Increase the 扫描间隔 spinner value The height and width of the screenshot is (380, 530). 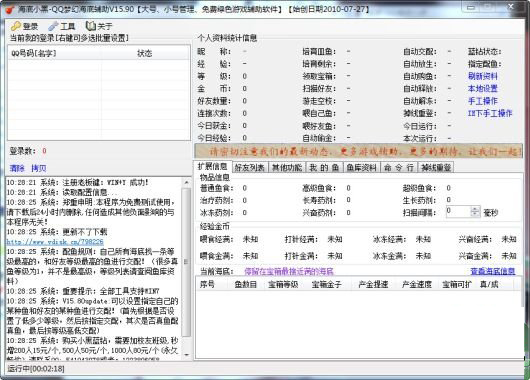point(475,209)
